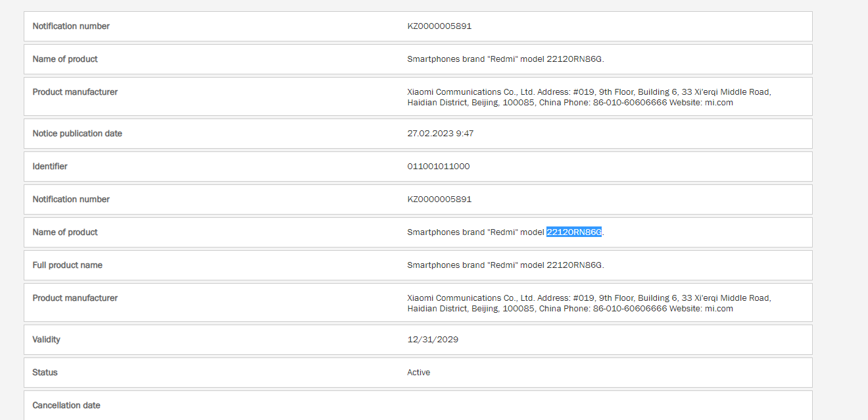This screenshot has width=868, height=420.
Task: Click the publication time 27.02.2023 9:47
Action: 441,133
